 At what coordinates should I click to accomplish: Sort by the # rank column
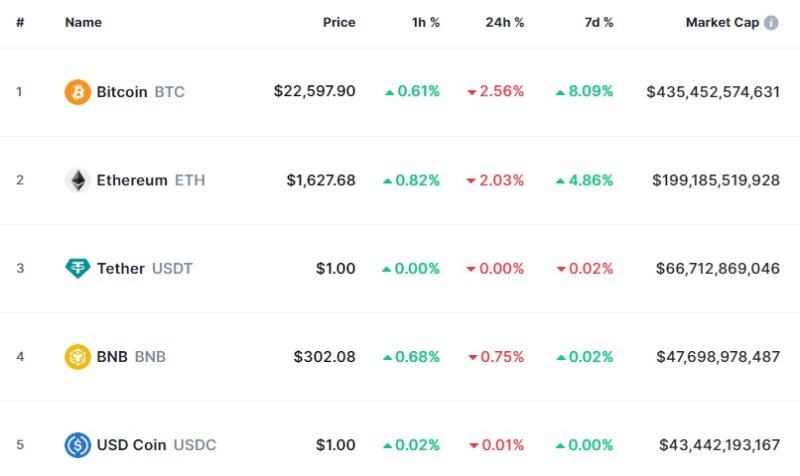coord(20,22)
